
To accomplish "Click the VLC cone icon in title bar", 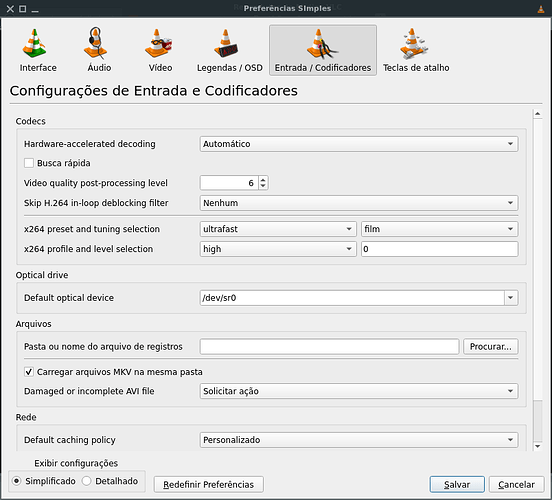I will (x=541, y=9).
